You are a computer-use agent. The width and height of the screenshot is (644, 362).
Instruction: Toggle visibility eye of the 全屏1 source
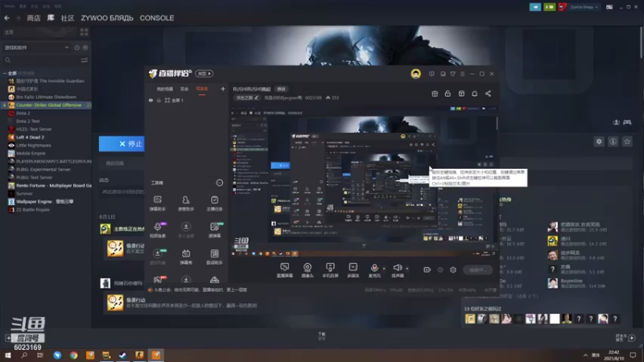(151, 101)
